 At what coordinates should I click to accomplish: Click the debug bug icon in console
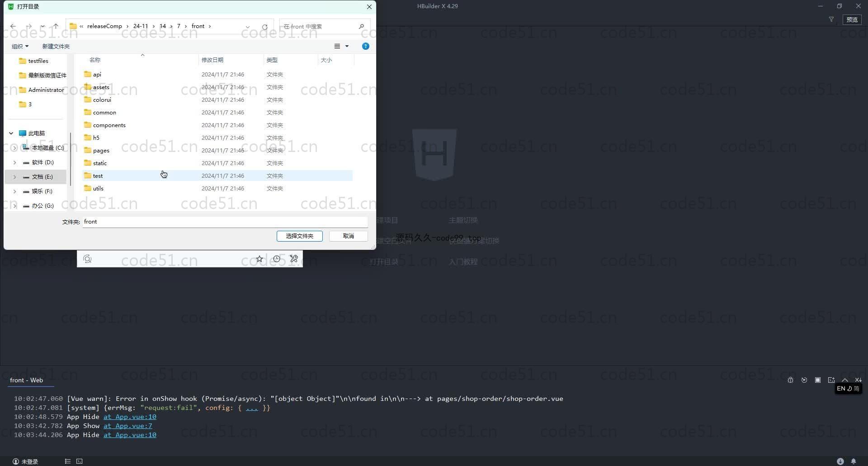pos(790,380)
